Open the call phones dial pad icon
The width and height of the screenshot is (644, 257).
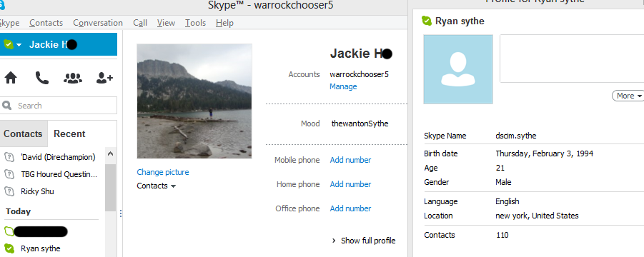(42, 78)
